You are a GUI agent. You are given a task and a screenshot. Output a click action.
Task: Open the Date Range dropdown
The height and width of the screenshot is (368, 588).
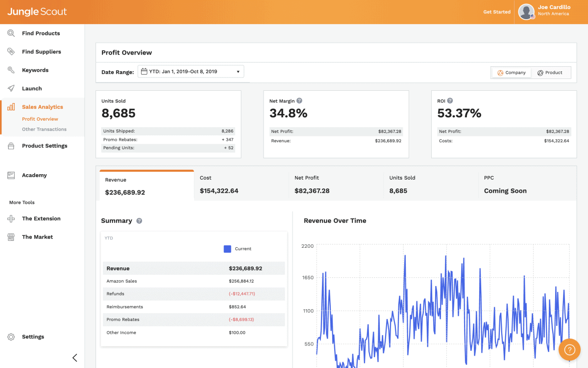pyautogui.click(x=191, y=72)
